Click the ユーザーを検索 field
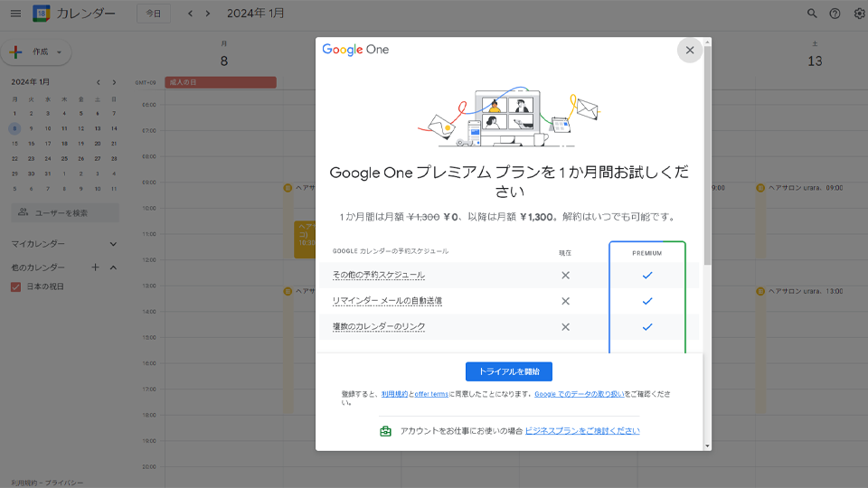Image resolution: width=868 pixels, height=488 pixels. point(65,213)
